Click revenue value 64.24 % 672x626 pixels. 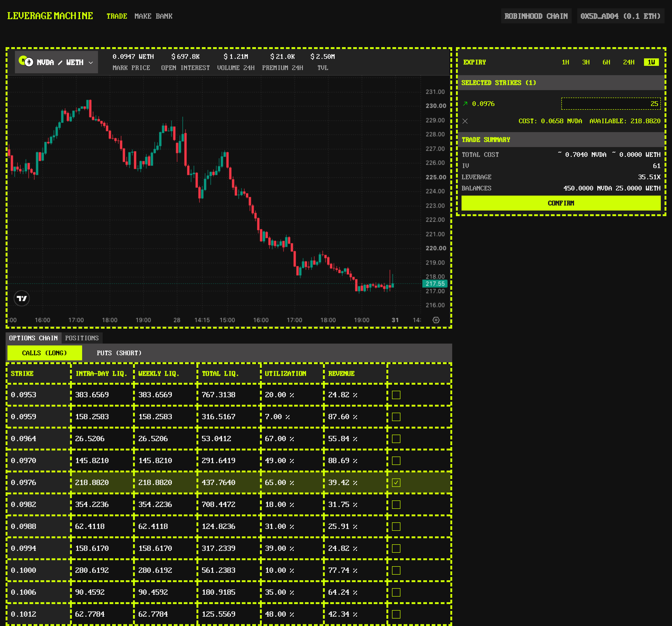point(343,593)
